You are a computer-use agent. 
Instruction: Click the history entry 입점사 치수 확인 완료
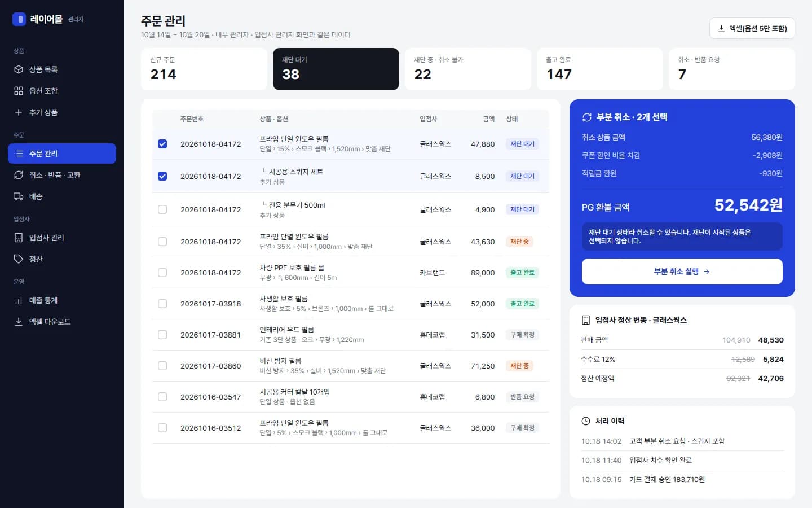click(660, 460)
